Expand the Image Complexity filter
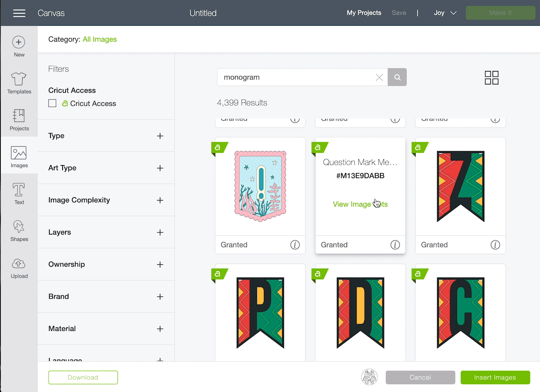540x392 pixels. [x=160, y=200]
